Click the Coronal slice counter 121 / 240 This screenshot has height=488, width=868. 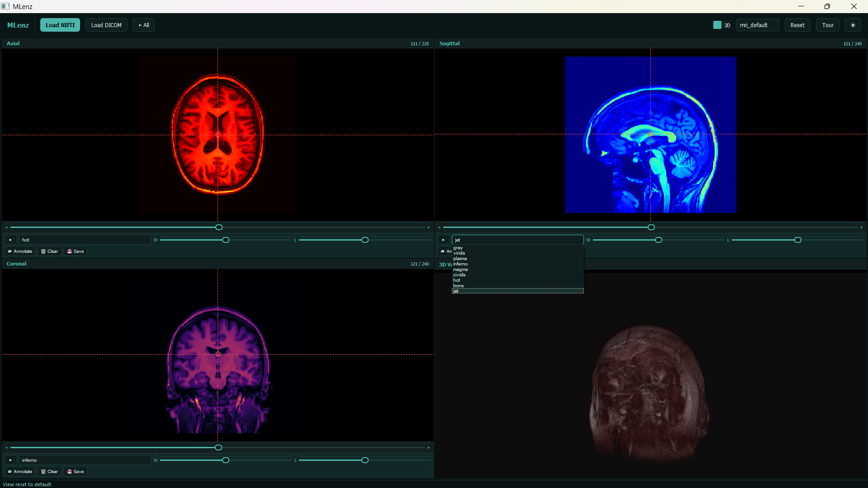click(419, 264)
